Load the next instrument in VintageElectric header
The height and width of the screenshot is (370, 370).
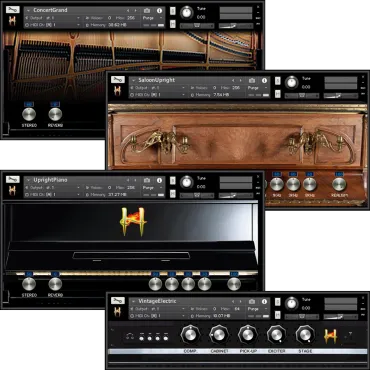pyautogui.click(x=240, y=302)
